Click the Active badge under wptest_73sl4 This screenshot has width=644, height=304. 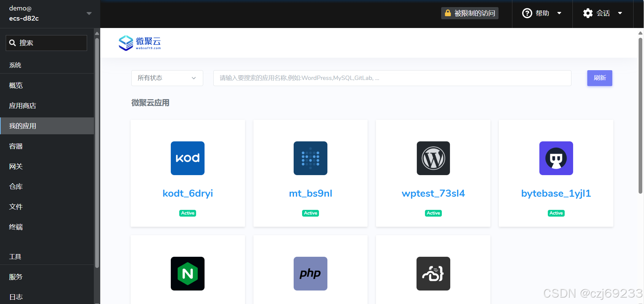[x=433, y=213]
